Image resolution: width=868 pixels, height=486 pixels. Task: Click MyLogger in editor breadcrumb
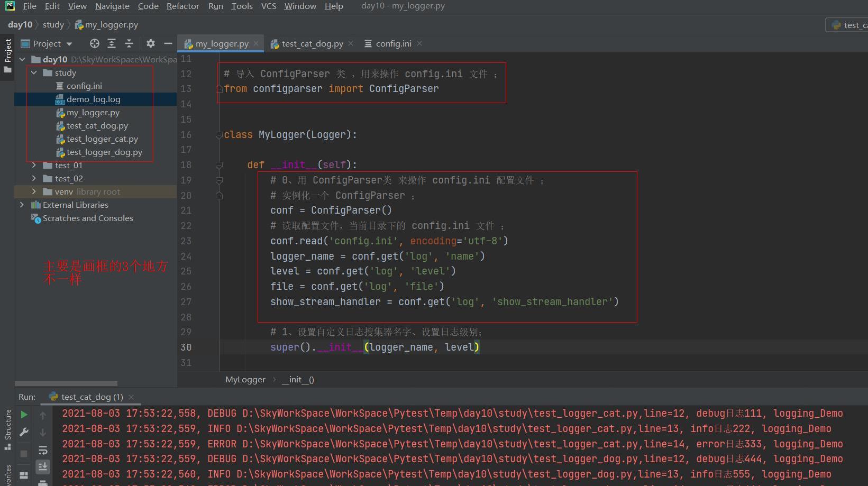(245, 379)
